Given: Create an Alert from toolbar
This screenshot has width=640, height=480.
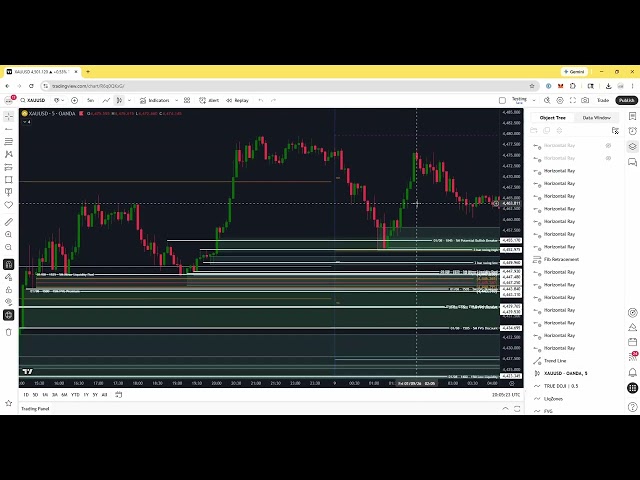Looking at the screenshot, I should pyautogui.click(x=209, y=100).
